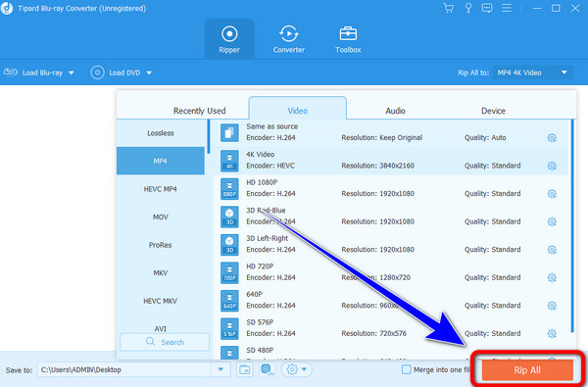Click the format category list scrollbar
This screenshot has width=588, height=387.
coord(209,136)
